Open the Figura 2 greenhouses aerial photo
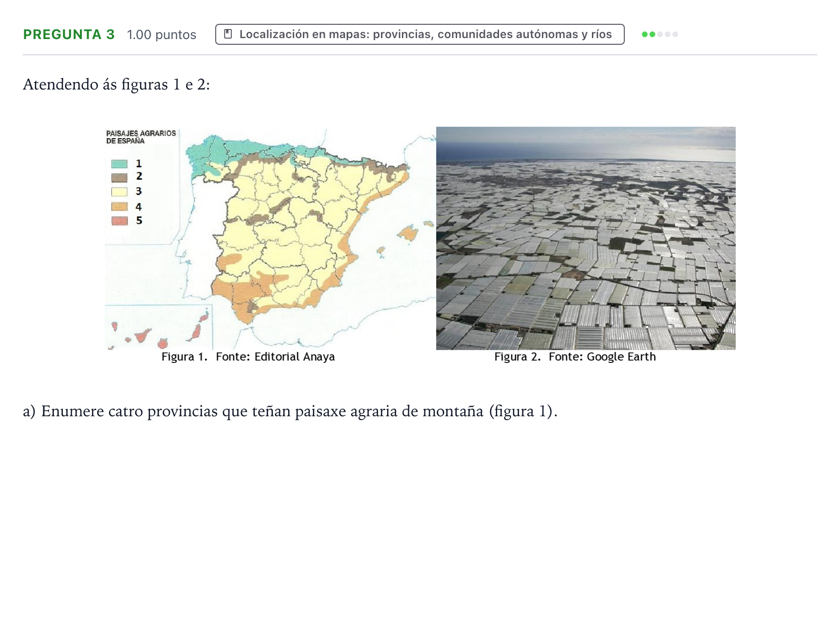This screenshot has height=643, width=840. (x=586, y=238)
